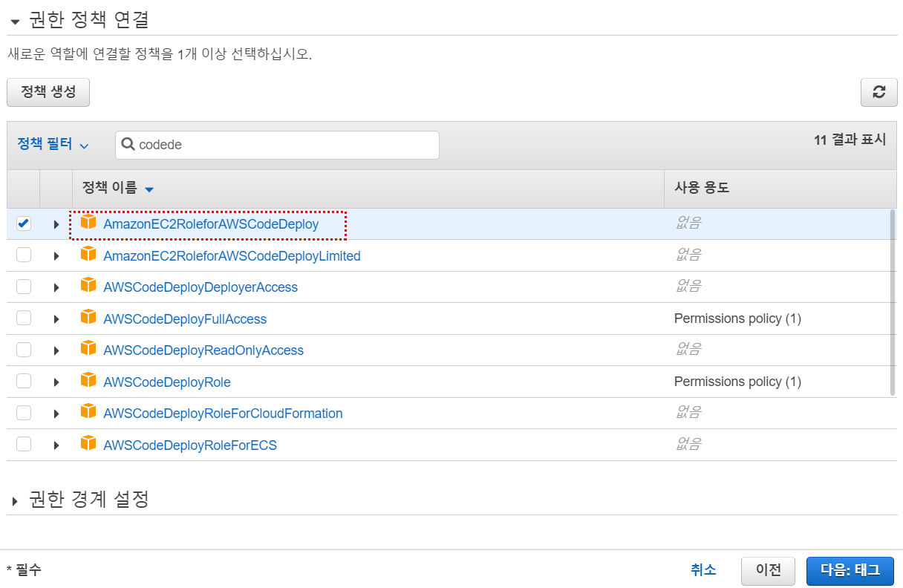
Task: Click the AWSCodeDeployRoleForECS policy cube icon
Action: [88, 443]
